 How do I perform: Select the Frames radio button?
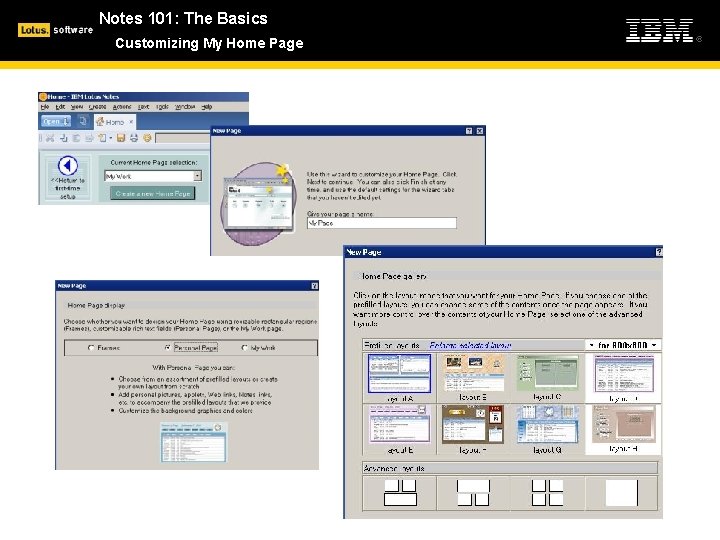(91, 348)
